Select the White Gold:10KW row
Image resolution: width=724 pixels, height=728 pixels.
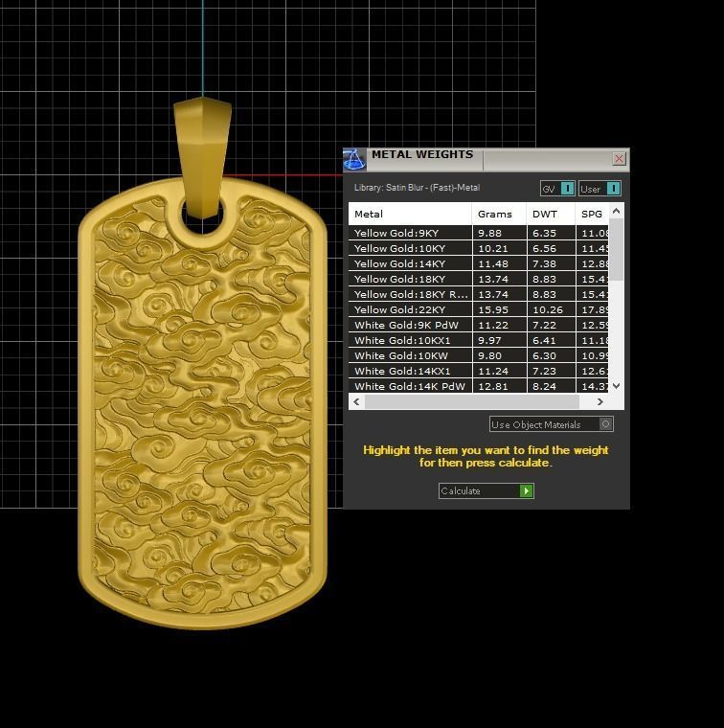coord(479,355)
